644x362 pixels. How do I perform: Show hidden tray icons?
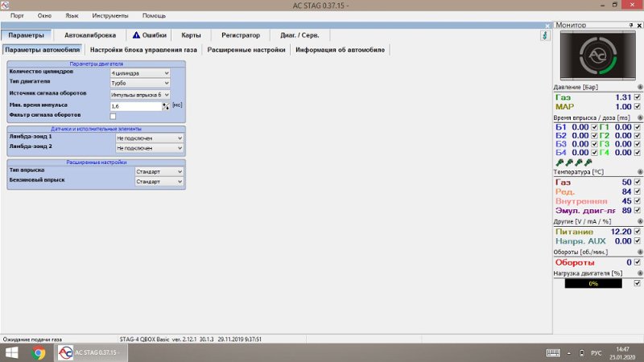click(x=569, y=352)
